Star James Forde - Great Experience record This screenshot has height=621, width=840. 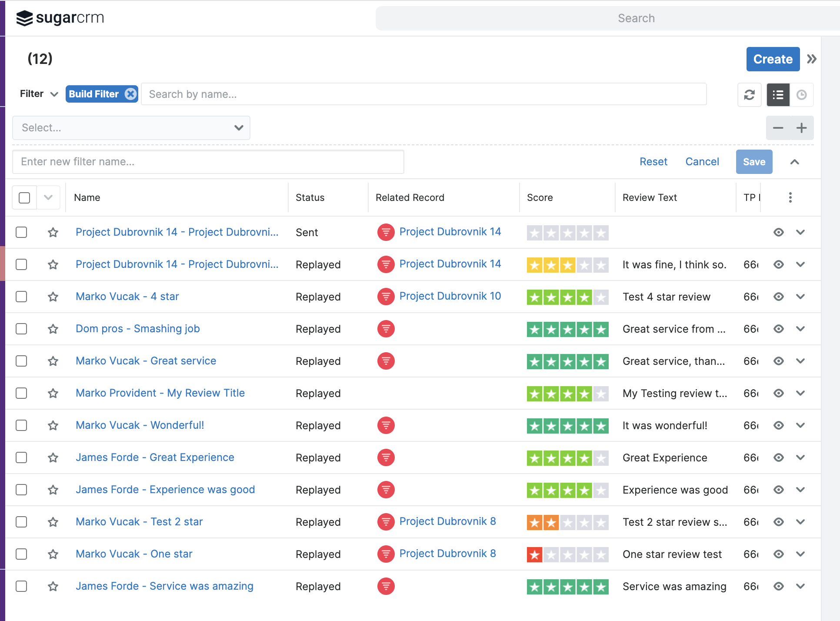coord(53,457)
